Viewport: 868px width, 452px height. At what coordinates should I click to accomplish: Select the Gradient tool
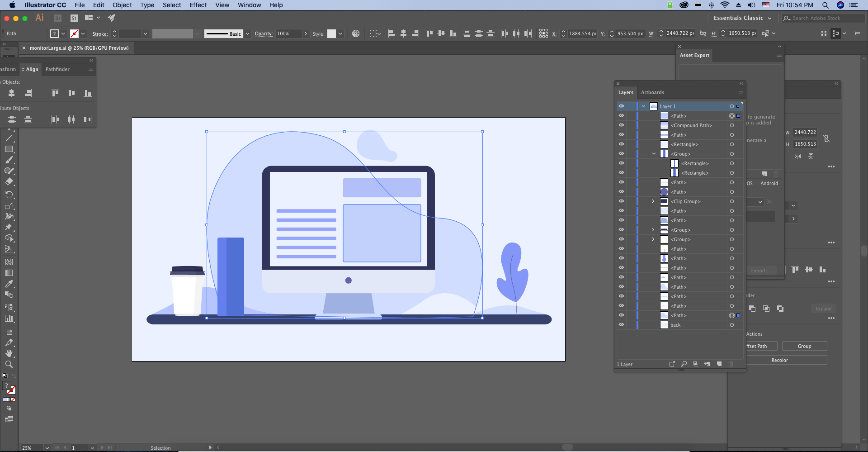(9, 273)
